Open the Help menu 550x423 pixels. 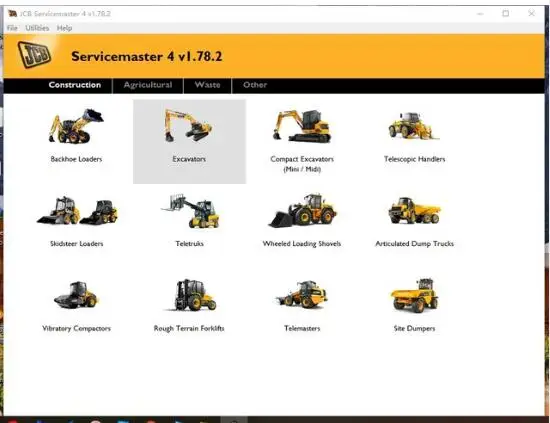pos(65,28)
